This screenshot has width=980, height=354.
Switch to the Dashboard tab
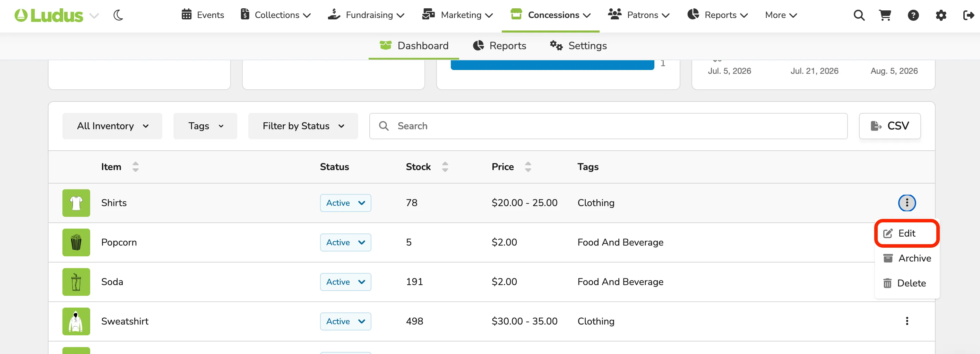tap(414, 46)
